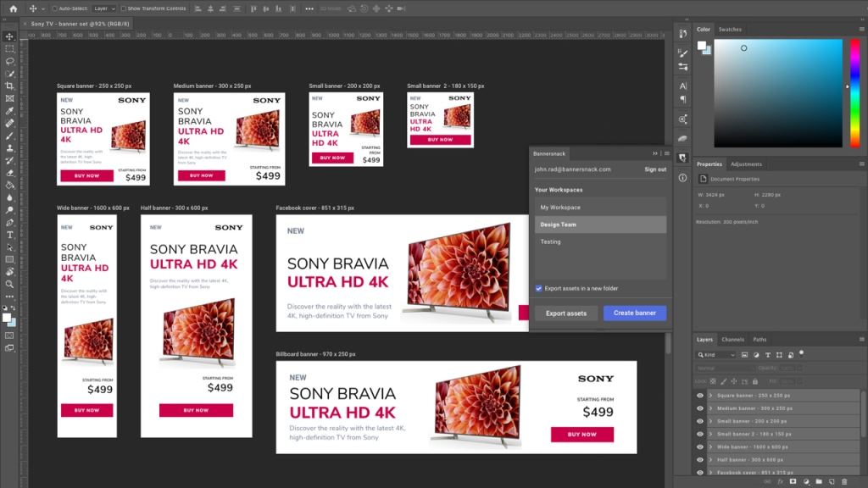Select the My Workspace entry
The height and width of the screenshot is (488, 868).
coord(600,208)
